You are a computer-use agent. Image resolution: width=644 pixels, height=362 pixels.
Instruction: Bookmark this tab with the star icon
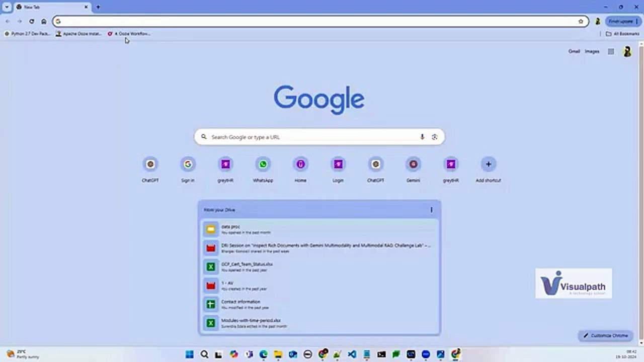pos(581,22)
